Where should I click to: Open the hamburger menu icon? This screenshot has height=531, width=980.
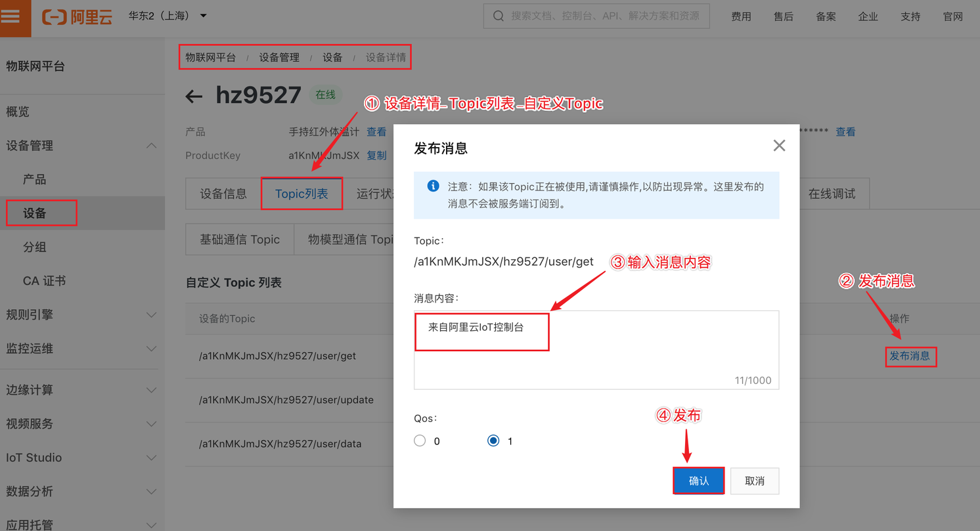[11, 16]
